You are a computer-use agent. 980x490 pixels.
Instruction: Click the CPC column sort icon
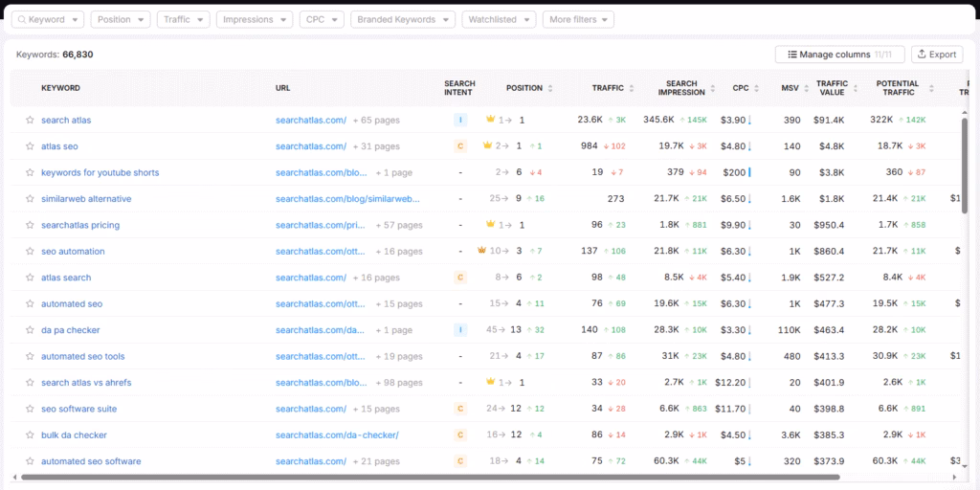pyautogui.click(x=757, y=88)
